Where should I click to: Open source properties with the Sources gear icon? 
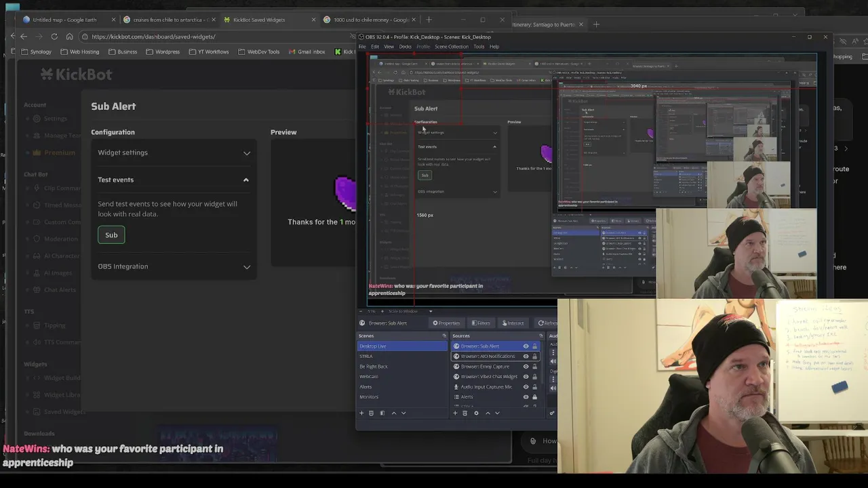(476, 413)
